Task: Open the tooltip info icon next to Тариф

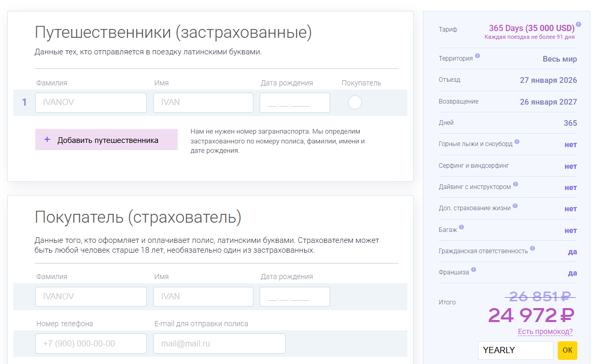Action: pyautogui.click(x=579, y=24)
